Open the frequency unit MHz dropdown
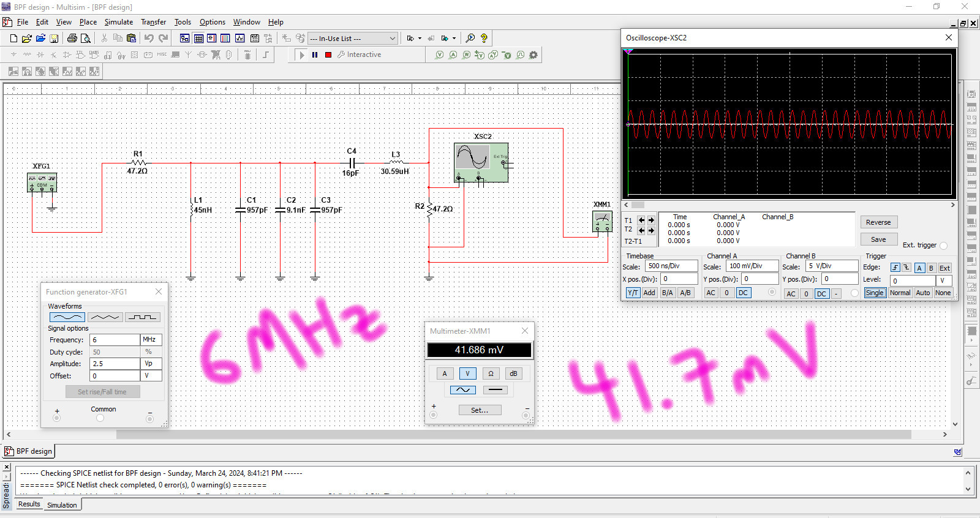 click(151, 339)
